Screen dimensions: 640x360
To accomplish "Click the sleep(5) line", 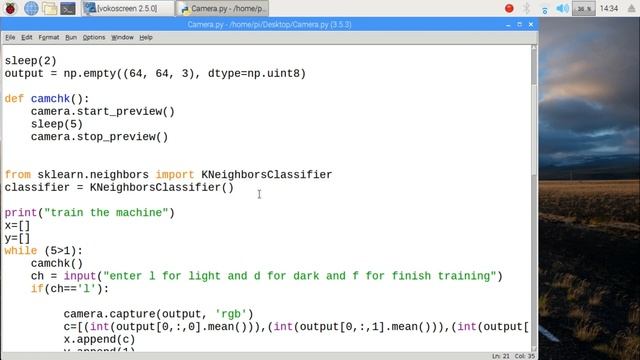I will pos(57,124).
